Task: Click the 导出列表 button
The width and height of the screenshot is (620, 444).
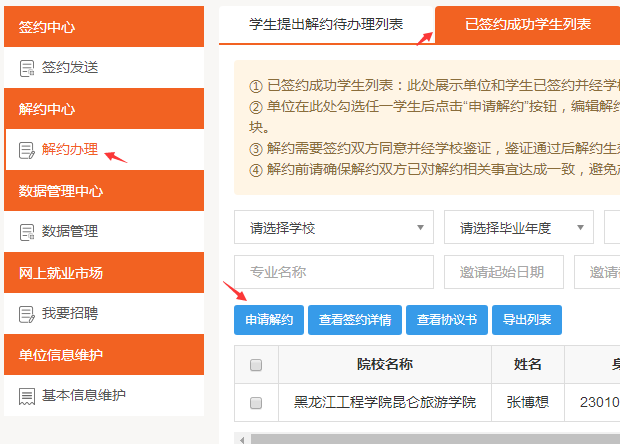Action: tap(527, 320)
